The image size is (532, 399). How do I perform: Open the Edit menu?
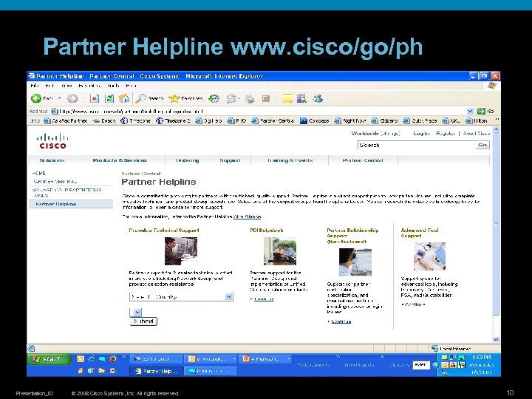click(50, 86)
